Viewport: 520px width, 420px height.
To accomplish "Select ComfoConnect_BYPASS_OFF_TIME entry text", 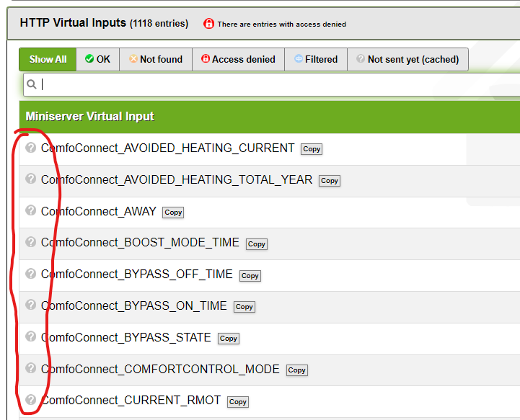I will (x=136, y=274).
